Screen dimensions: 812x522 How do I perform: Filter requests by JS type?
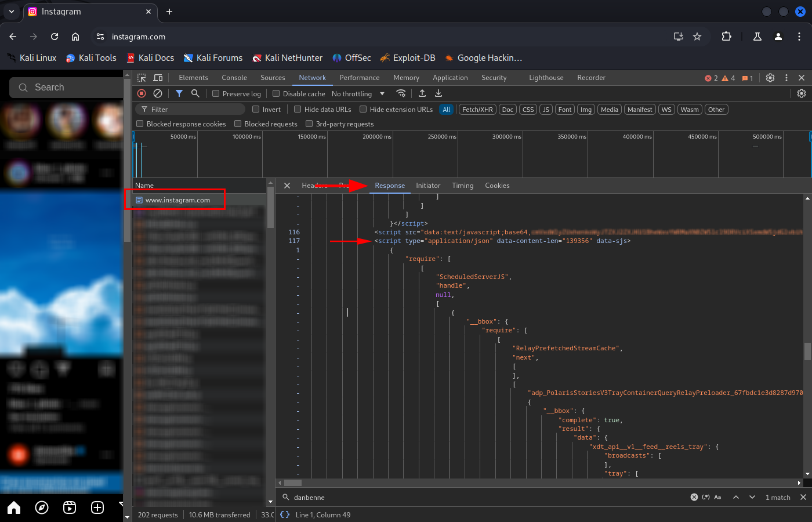546,110
